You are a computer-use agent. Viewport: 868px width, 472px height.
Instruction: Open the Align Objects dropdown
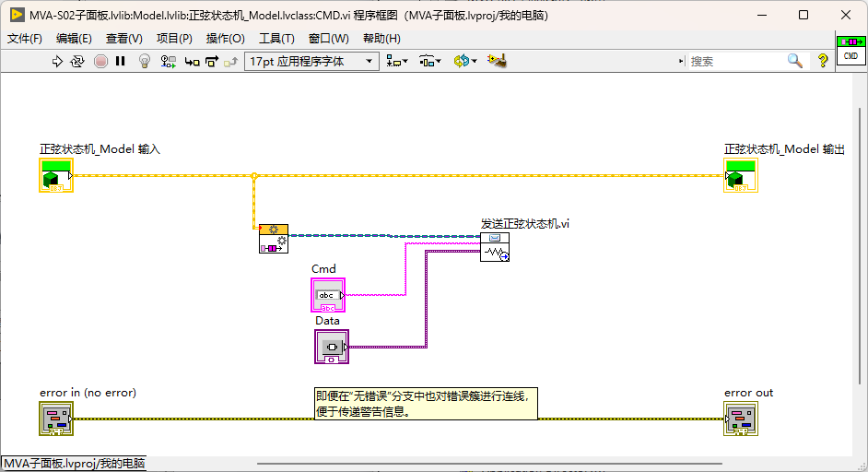tap(397, 62)
